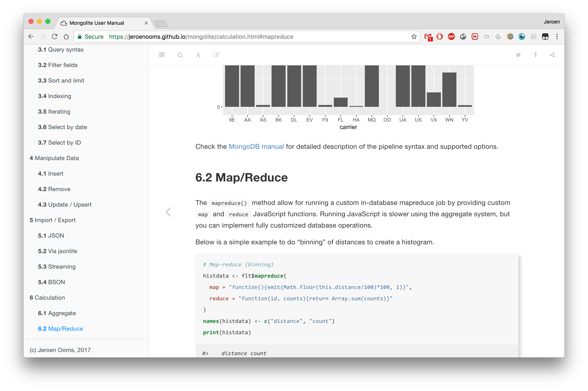Image resolution: width=588 pixels, height=391 pixels.
Task: Share page on Twitter icon
Action: pyautogui.click(x=518, y=55)
